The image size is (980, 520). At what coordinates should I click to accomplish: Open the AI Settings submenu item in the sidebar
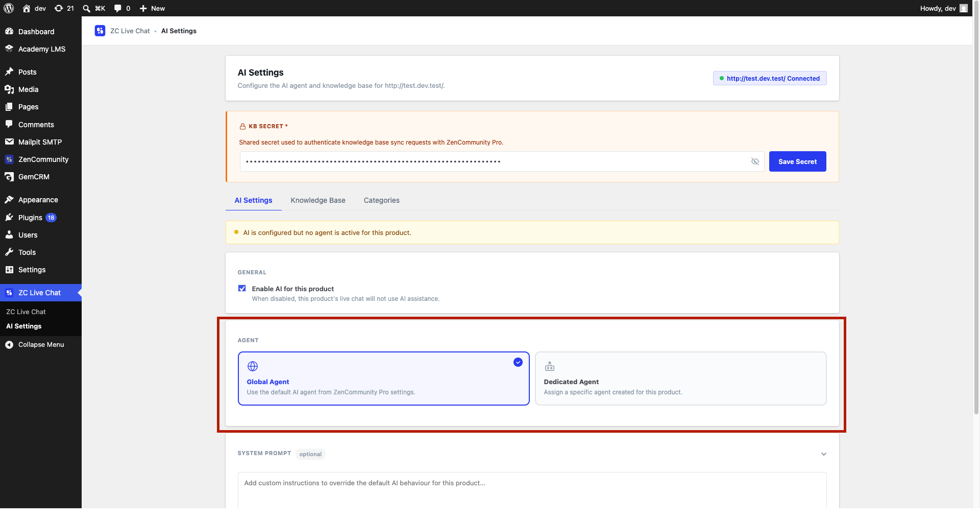(24, 326)
